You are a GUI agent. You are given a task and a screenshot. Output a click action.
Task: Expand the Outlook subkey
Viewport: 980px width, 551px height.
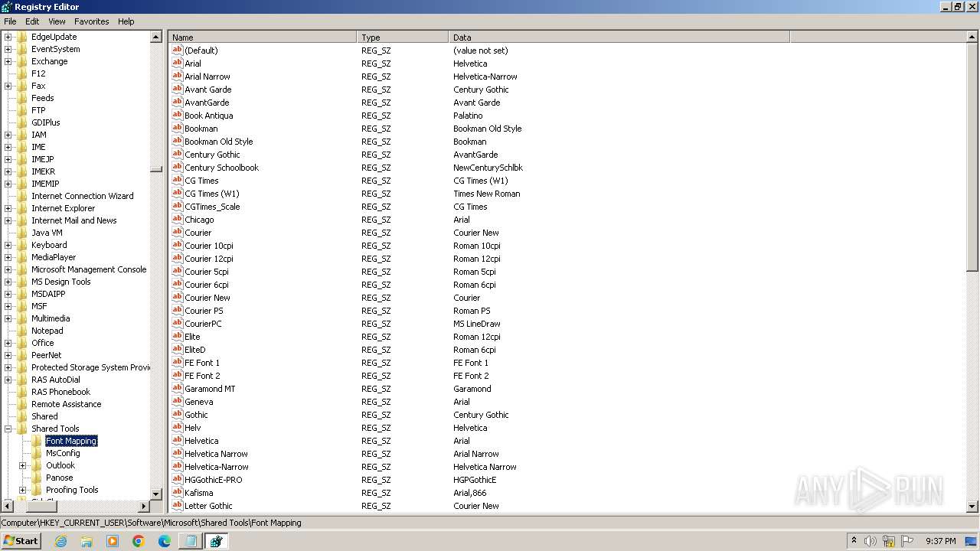pos(22,465)
